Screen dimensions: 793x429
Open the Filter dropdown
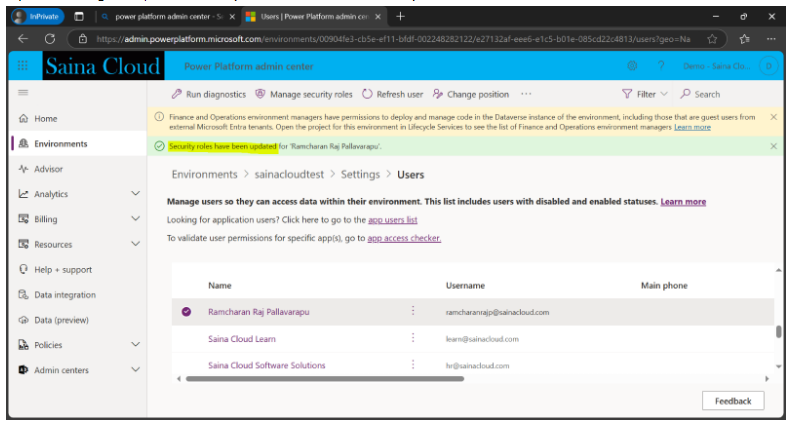pos(645,94)
